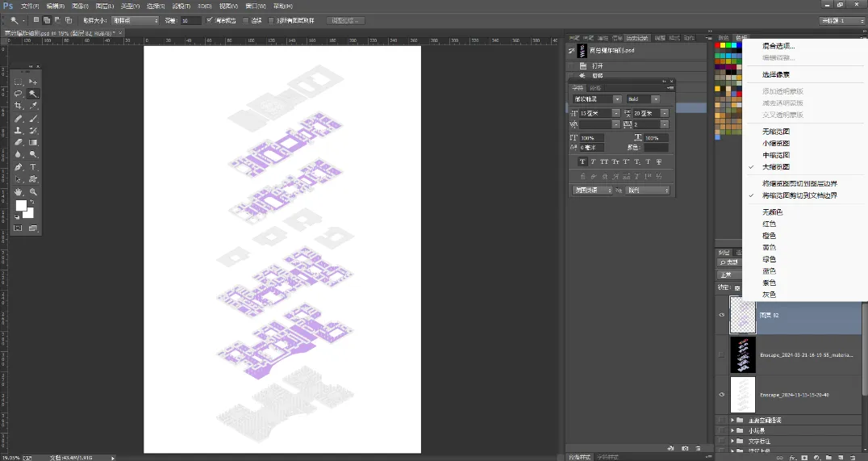Open the 图层(L) menu in the menu bar
This screenshot has width=868, height=461.
[105, 6]
